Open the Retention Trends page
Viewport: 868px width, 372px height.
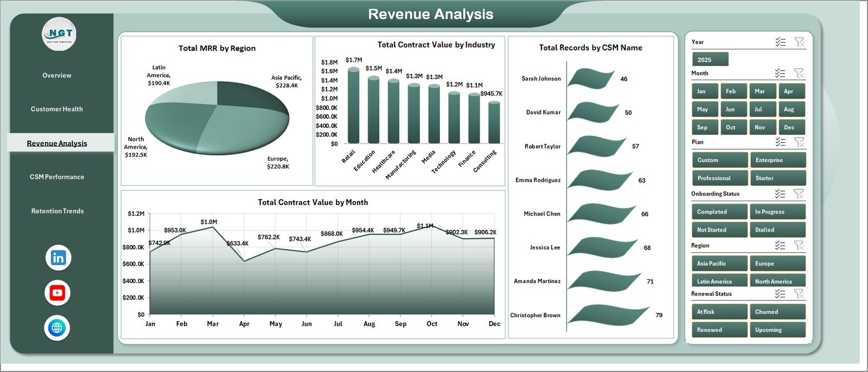(x=58, y=211)
